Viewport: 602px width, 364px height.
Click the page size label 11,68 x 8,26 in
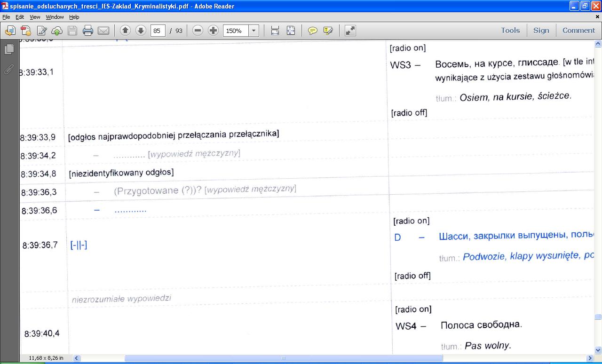pos(46,358)
